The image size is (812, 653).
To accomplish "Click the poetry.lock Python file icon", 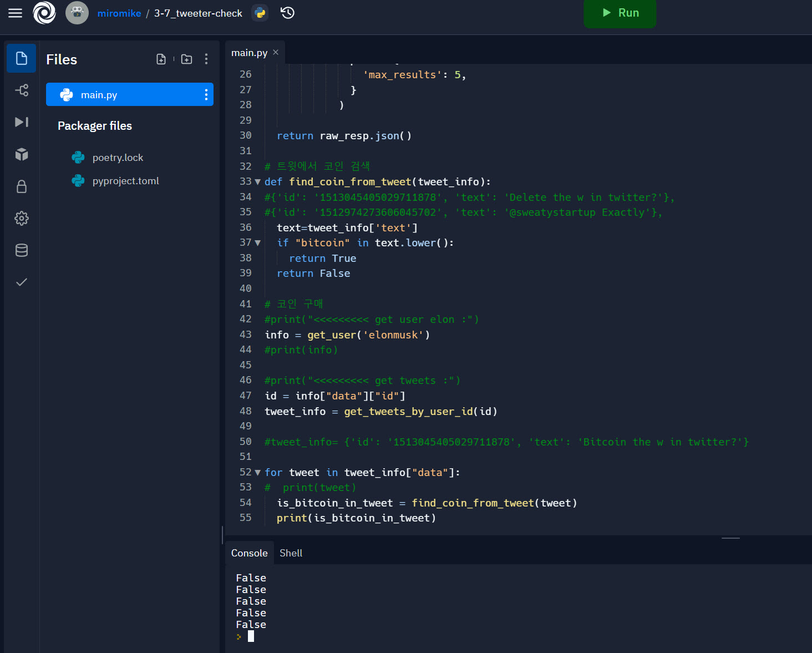I will (x=78, y=158).
